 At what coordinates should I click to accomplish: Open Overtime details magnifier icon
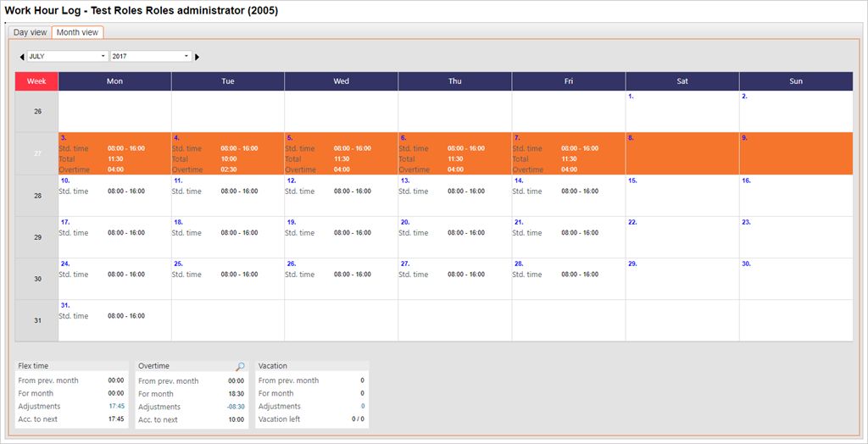point(240,367)
